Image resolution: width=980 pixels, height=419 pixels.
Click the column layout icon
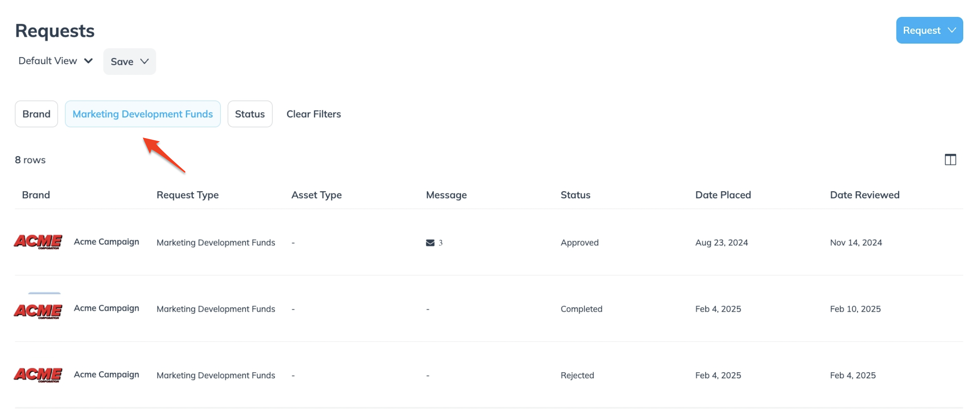pyautogui.click(x=950, y=160)
